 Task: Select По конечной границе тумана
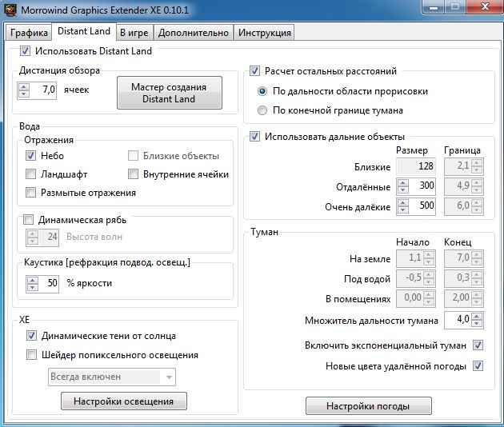coord(262,110)
